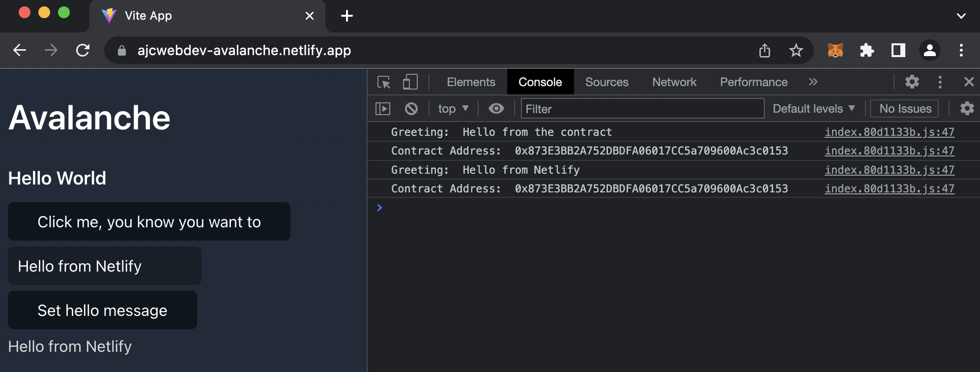
Task: Clear the console with the ban icon
Action: [x=411, y=109]
